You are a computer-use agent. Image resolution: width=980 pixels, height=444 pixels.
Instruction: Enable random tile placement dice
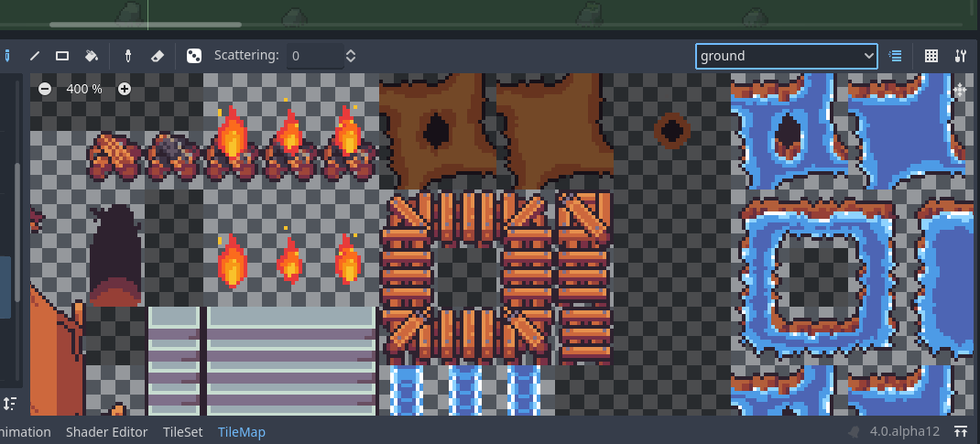click(x=194, y=56)
